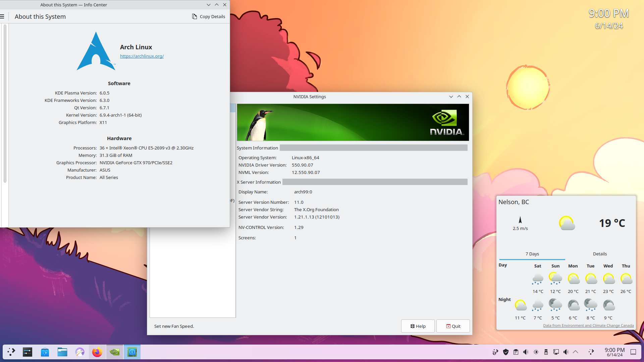Click the wind direction arrow in weather widget
The image size is (644, 362).
pos(520,220)
